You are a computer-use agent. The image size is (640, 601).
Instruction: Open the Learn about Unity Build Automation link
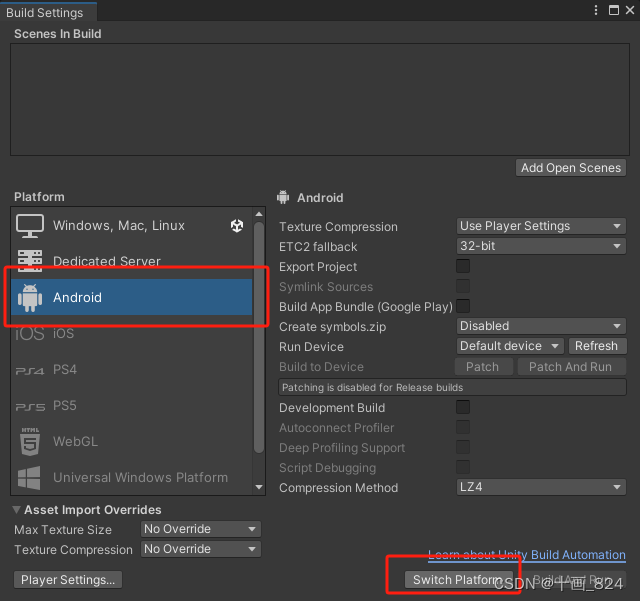[x=527, y=555]
